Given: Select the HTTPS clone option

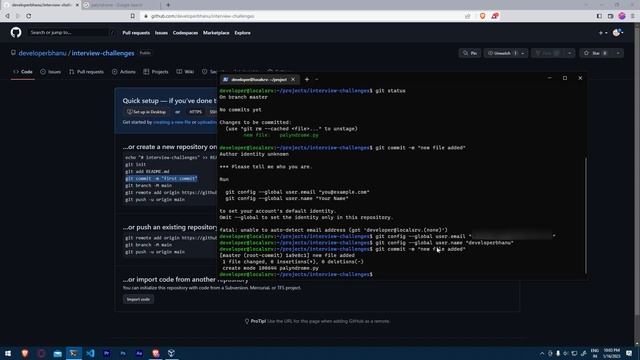Looking at the screenshot, I should [195, 112].
